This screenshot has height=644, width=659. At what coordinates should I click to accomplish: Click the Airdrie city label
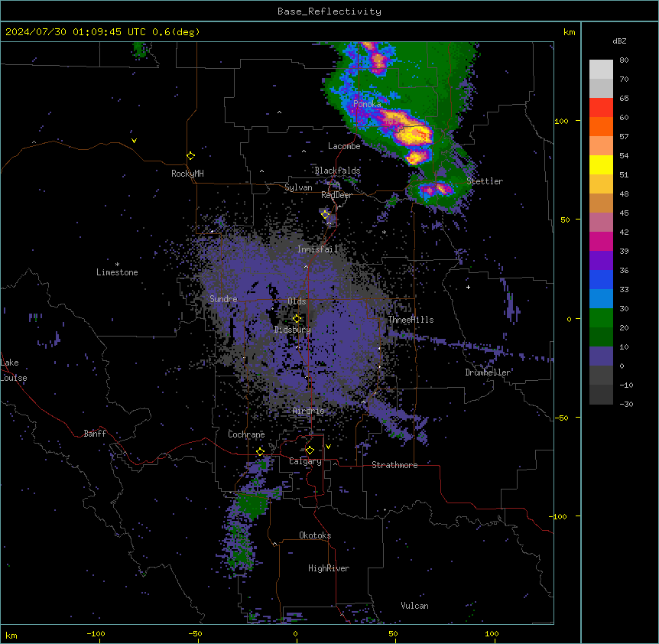pos(309,411)
